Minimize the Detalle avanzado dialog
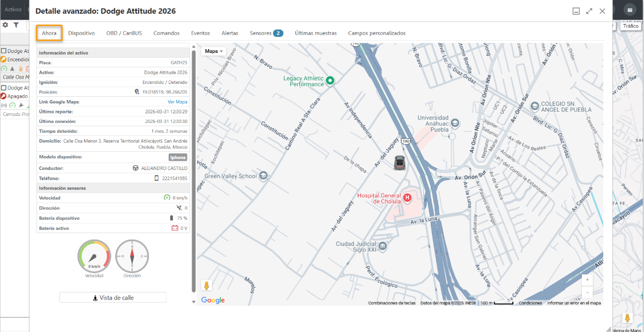 pos(576,11)
